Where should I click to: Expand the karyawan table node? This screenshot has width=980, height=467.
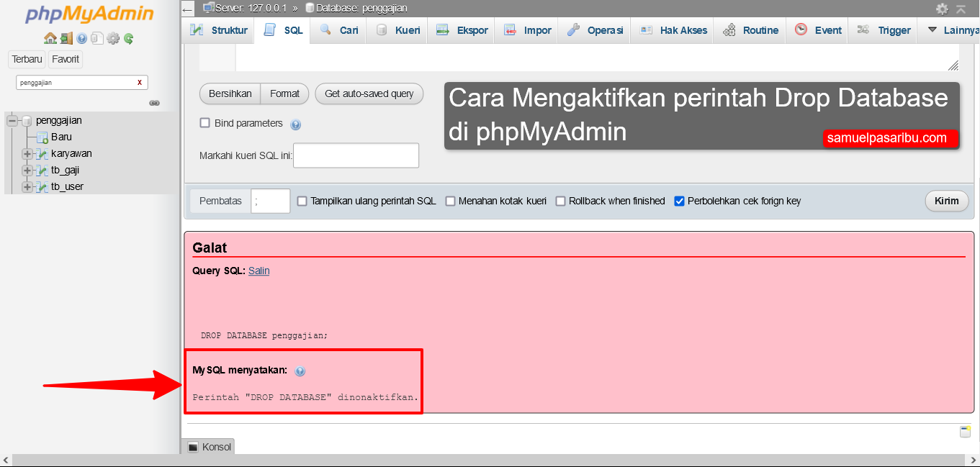(27, 153)
